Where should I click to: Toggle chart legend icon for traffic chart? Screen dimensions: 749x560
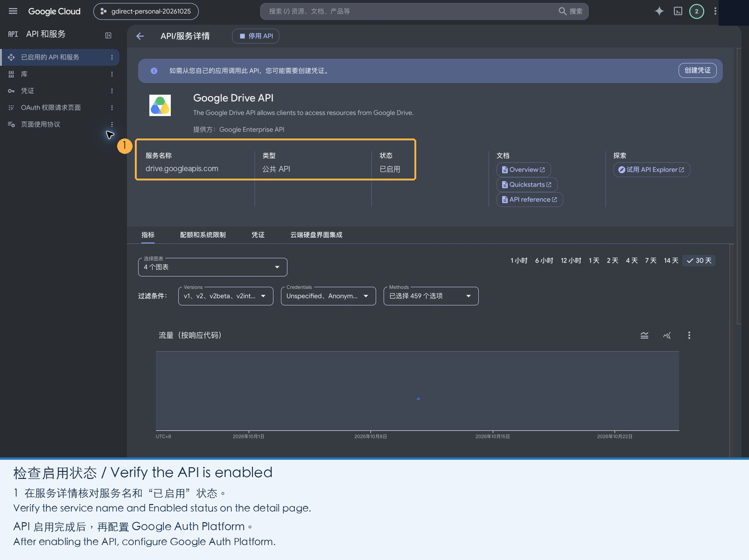click(x=645, y=335)
